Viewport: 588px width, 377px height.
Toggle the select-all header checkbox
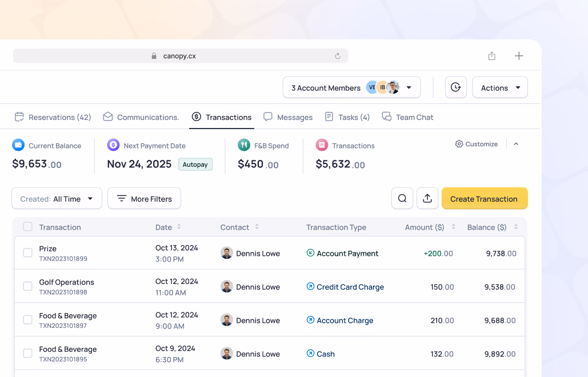(x=28, y=226)
